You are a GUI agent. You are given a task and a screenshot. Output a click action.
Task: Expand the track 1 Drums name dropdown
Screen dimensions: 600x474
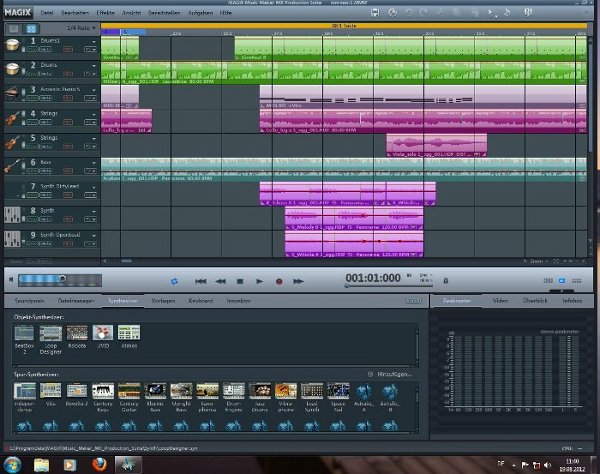(94, 41)
